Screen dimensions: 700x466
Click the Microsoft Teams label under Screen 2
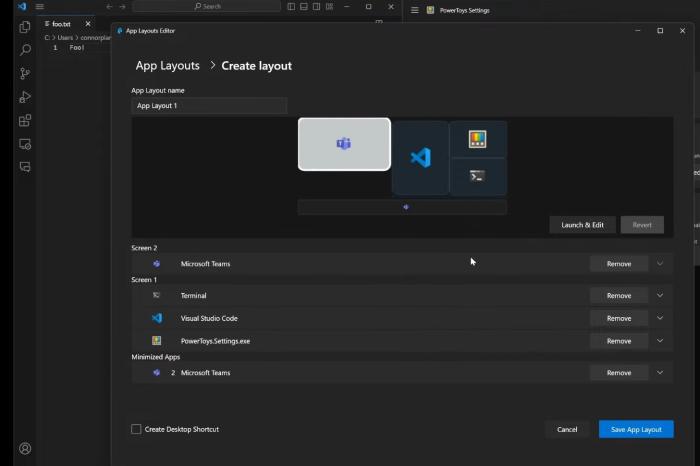205,264
